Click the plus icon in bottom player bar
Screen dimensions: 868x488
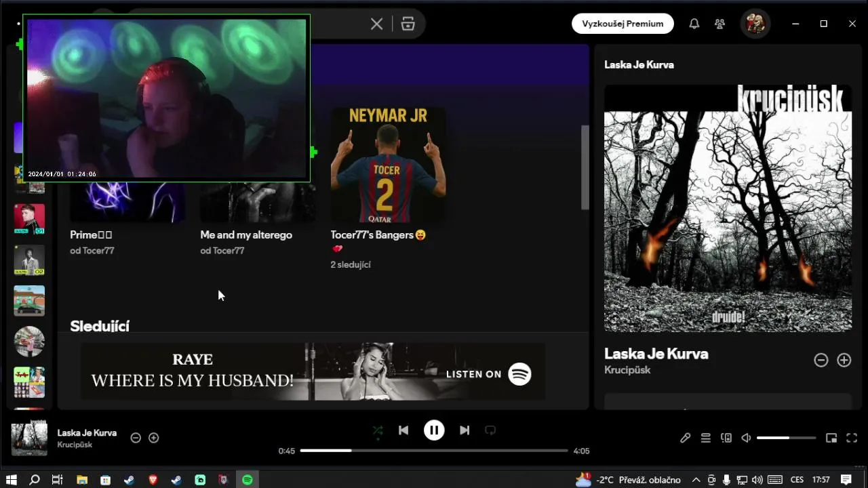click(154, 438)
